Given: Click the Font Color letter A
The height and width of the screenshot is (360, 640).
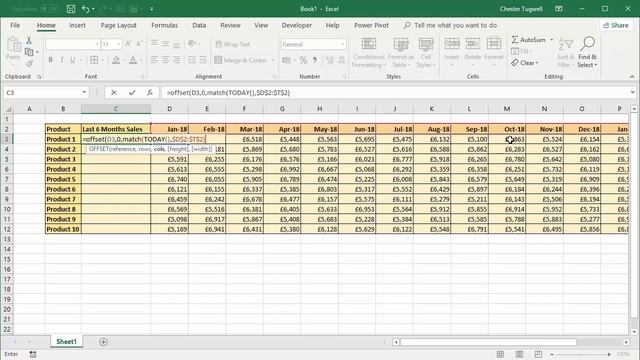Looking at the screenshot, I should pyautogui.click(x=133, y=60).
